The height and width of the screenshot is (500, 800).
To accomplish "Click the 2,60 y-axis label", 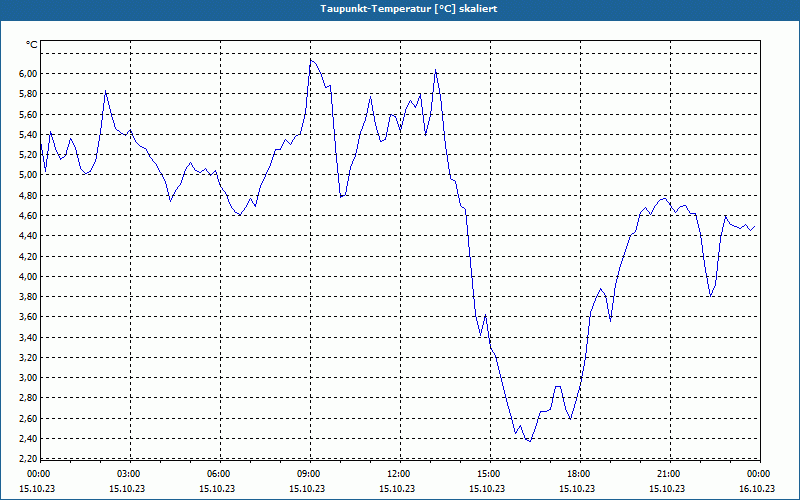I will 29,418.
